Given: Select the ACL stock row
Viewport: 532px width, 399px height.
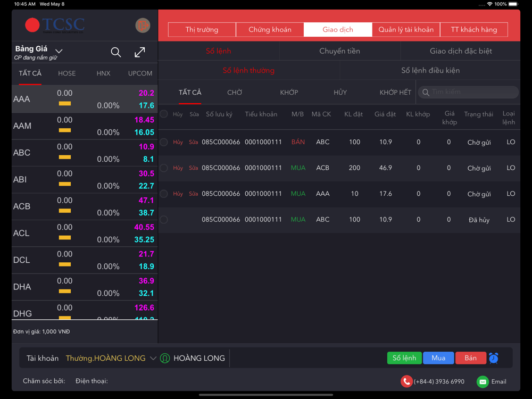Looking at the screenshot, I should click(x=85, y=233).
